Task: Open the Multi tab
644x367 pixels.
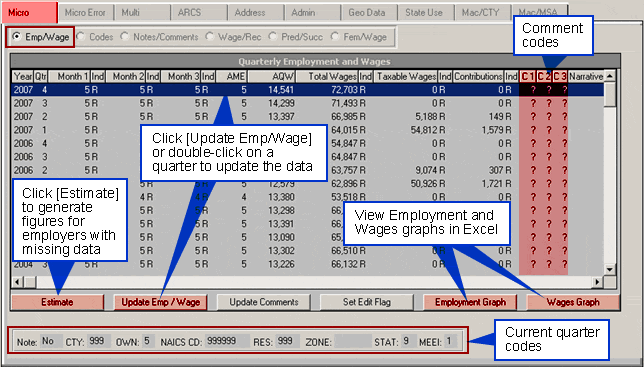Action: (142, 12)
